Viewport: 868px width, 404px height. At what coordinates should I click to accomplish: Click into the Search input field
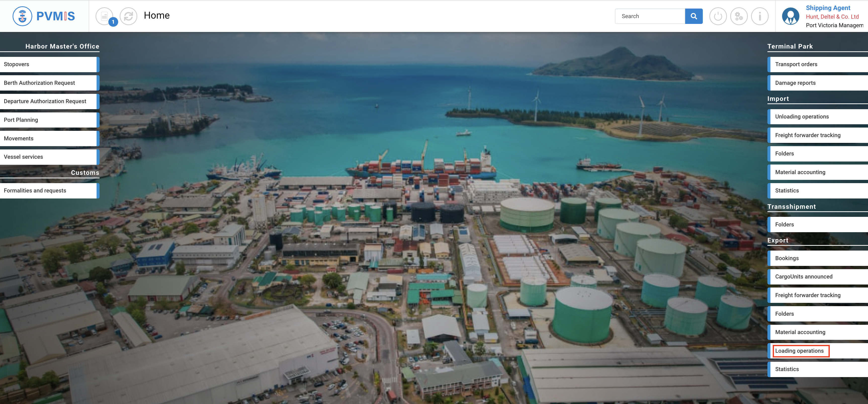650,16
